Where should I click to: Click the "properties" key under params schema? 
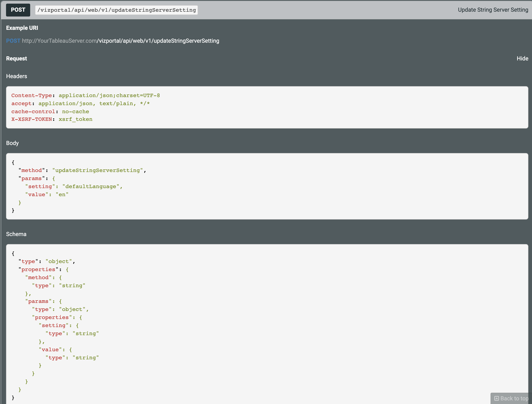[x=52, y=317]
